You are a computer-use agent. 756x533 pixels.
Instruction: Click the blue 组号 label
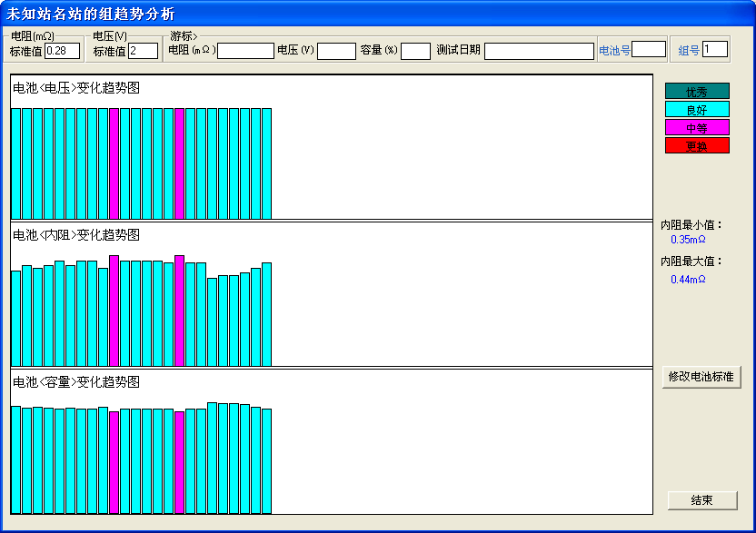click(689, 50)
